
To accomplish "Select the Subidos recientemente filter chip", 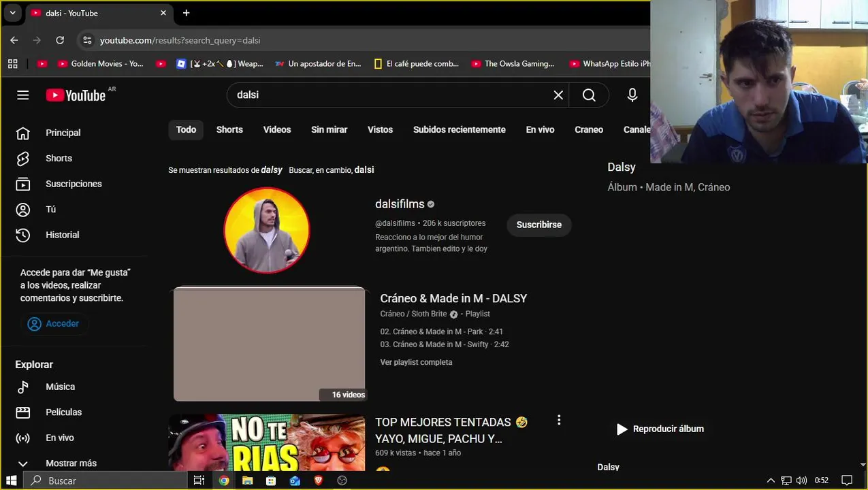I will click(x=460, y=130).
